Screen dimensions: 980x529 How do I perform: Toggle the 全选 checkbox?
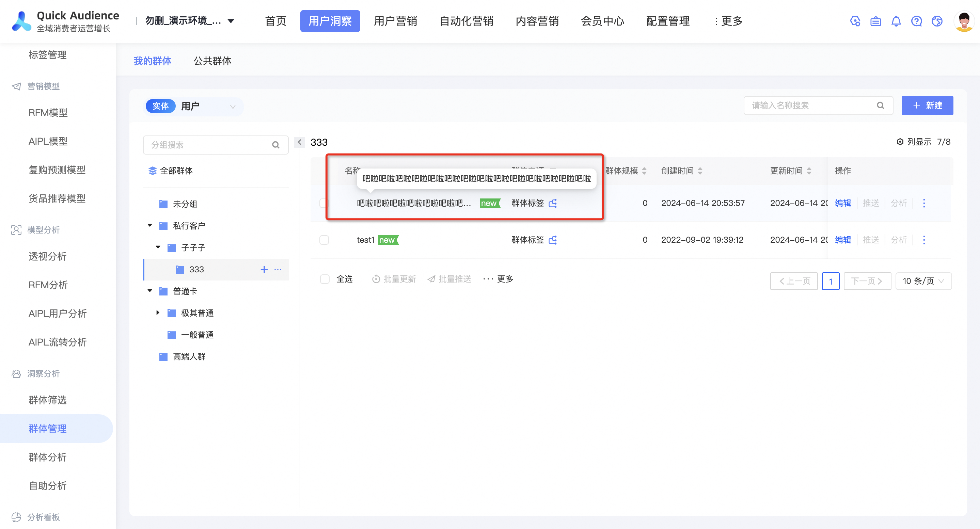[325, 279]
